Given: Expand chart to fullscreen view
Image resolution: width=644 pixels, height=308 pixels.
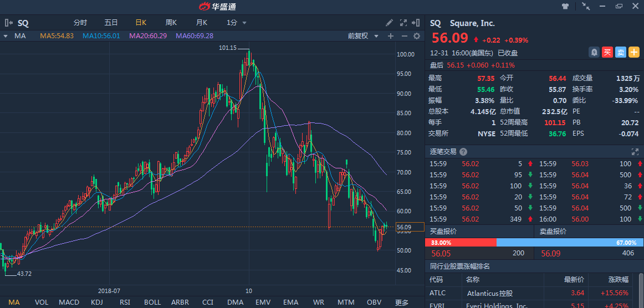Looking at the screenshot, I should pos(403,23).
